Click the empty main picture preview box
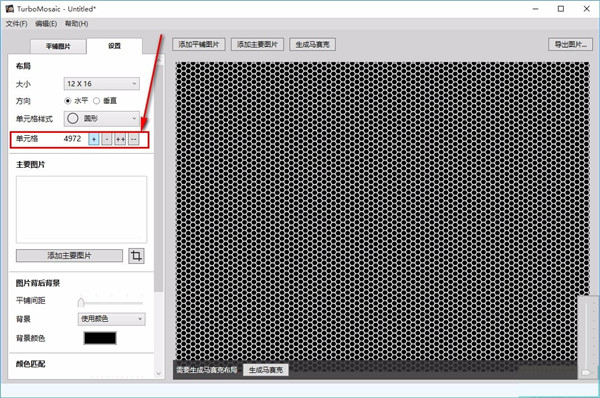This screenshot has height=398, width=600. point(81,209)
